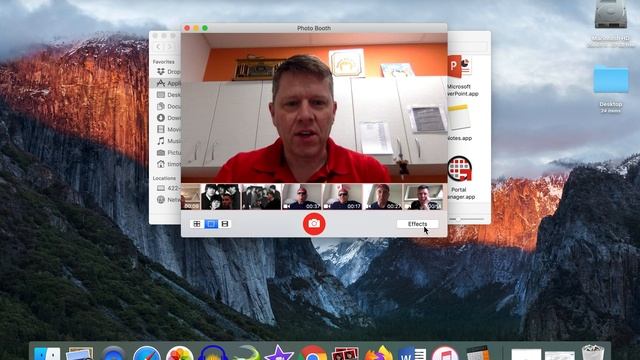Viewport: 640px width, 360px height.
Task: Open the 00:37 video clip thumbnail
Action: pyautogui.click(x=302, y=197)
